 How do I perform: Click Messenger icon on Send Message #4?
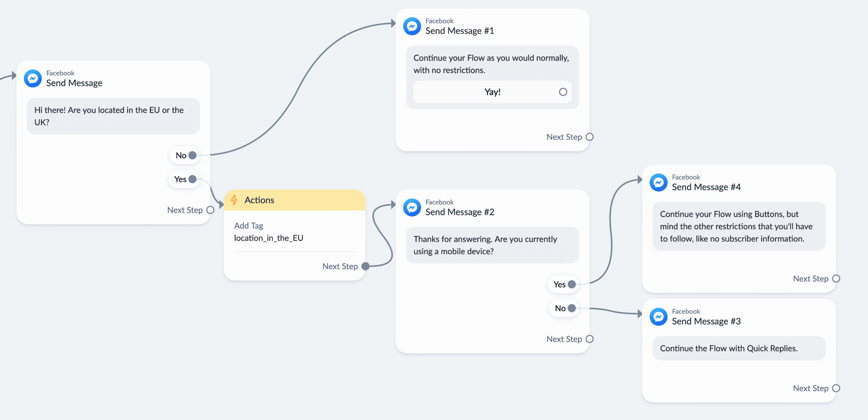coord(658,182)
